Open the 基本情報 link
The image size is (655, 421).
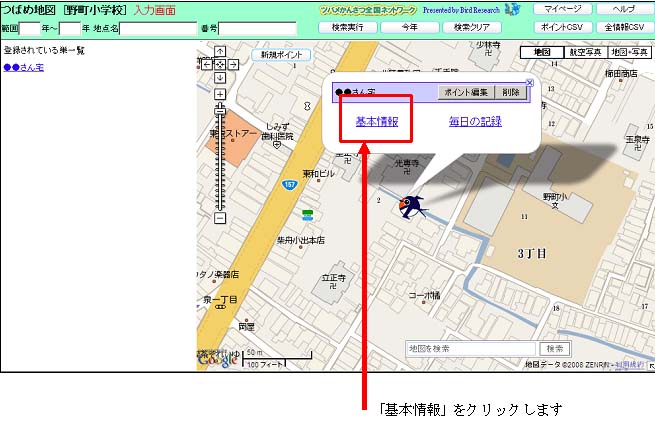(x=377, y=122)
